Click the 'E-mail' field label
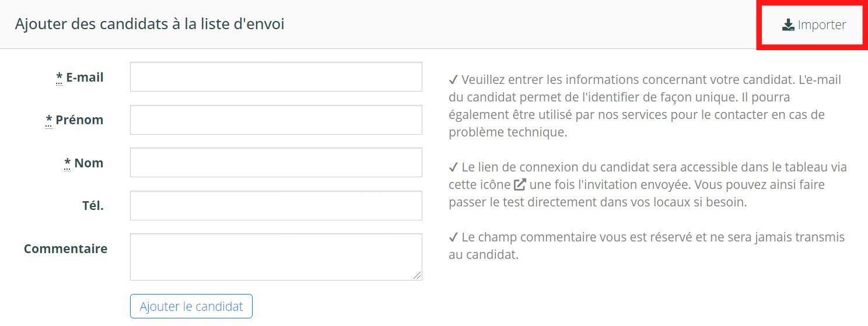The image size is (868, 326). coord(85,78)
